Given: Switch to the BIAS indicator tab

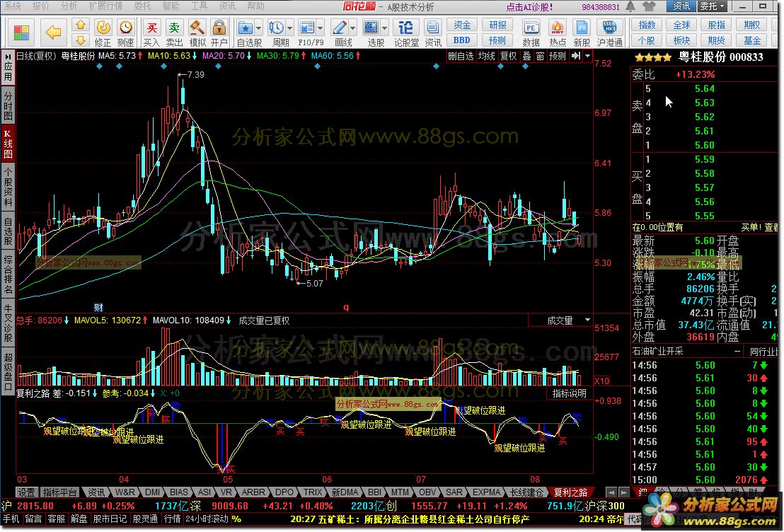Looking at the screenshot, I should pos(178,492).
